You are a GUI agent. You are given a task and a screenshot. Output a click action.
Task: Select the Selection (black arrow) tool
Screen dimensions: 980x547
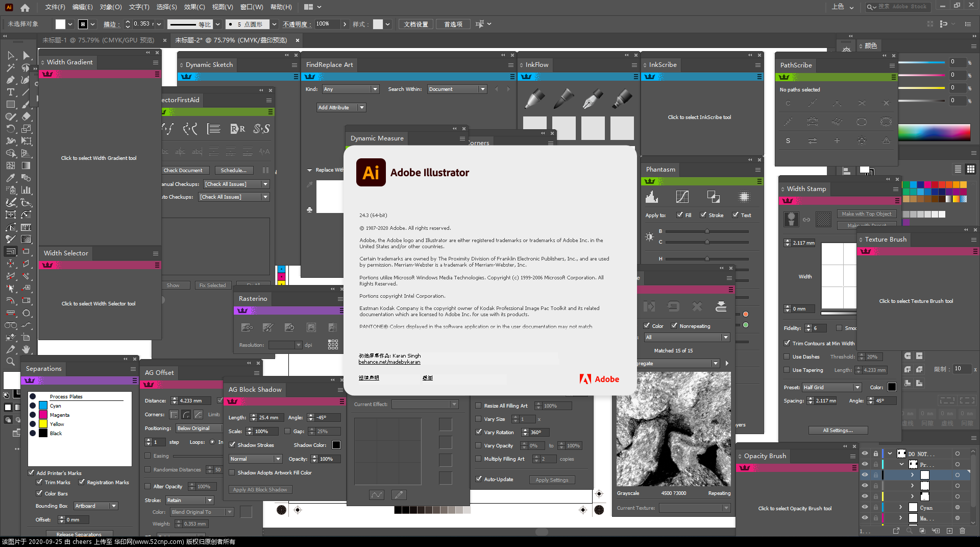pyautogui.click(x=11, y=55)
